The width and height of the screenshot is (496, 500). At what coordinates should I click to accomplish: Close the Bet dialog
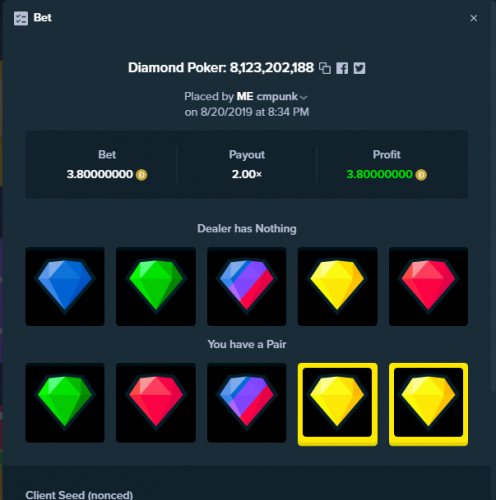474,18
